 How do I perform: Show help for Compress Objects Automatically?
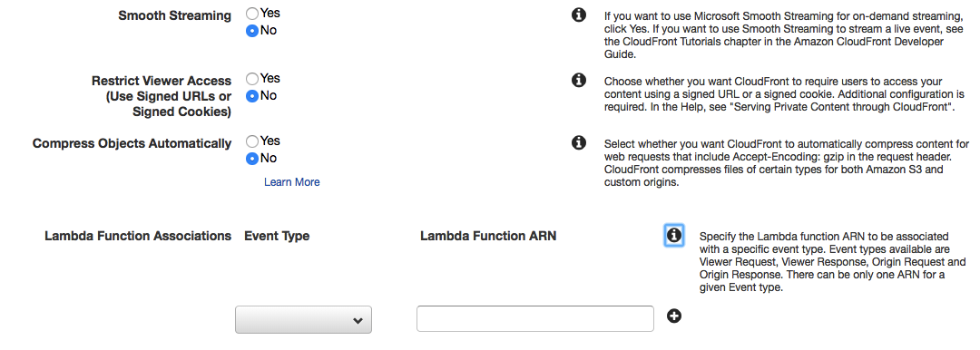pos(579,142)
